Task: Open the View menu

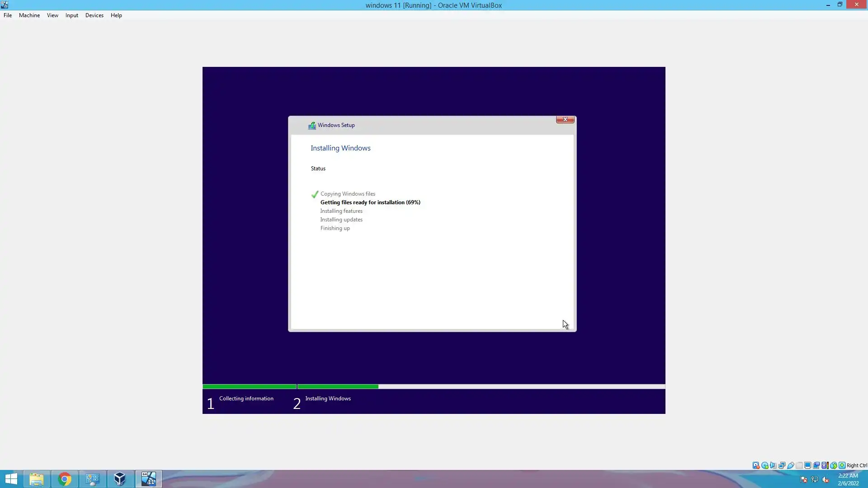Action: [52, 15]
